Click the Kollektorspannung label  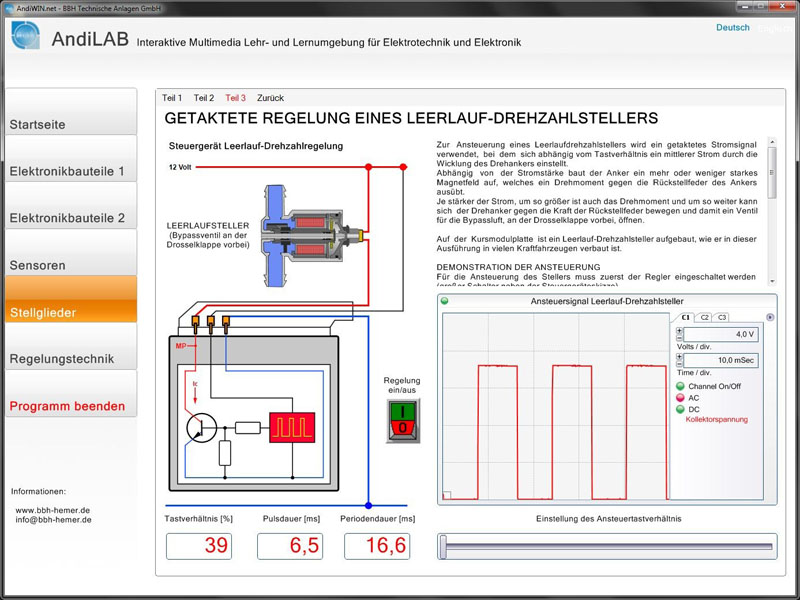[716, 419]
